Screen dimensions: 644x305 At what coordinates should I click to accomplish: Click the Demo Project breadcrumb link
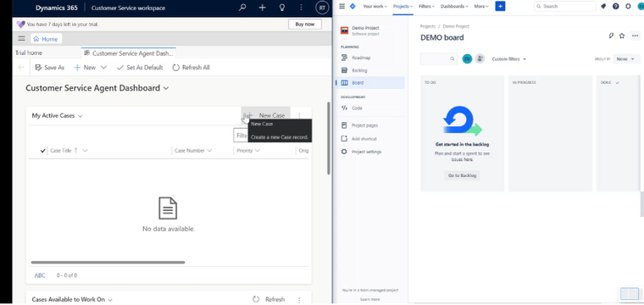(x=456, y=26)
